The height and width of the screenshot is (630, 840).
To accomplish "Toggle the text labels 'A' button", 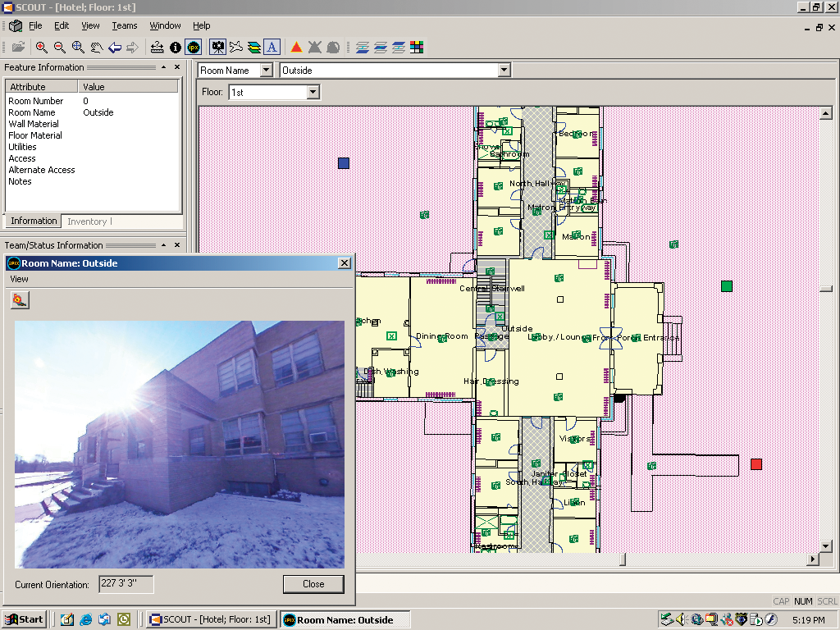I will pyautogui.click(x=272, y=48).
